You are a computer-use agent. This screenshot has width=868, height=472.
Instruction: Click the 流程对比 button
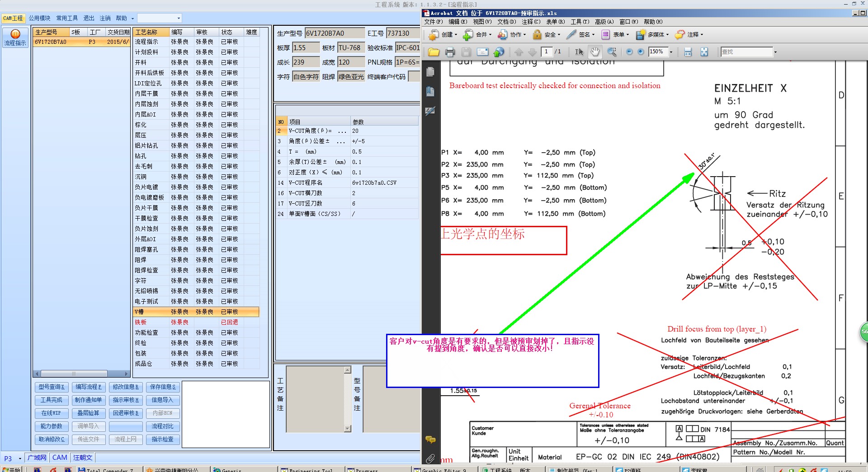click(163, 426)
